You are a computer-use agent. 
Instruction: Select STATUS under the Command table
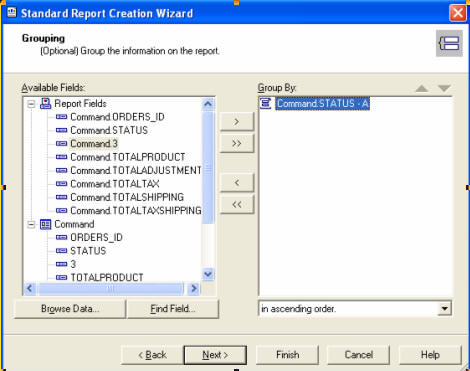tap(88, 251)
